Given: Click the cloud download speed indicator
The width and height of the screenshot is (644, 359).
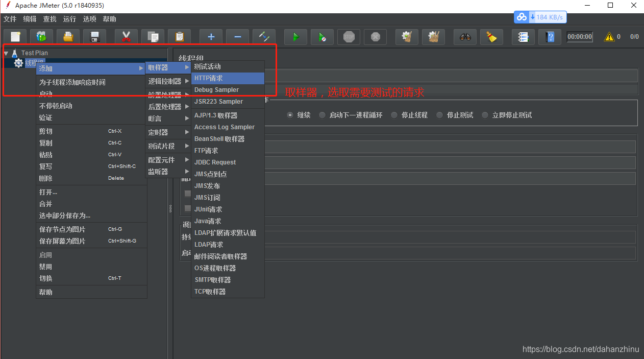Looking at the screenshot, I should coord(540,17).
